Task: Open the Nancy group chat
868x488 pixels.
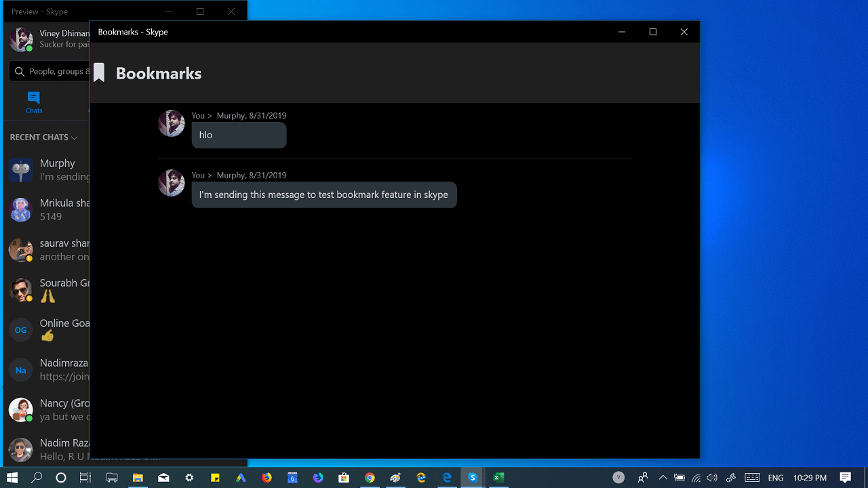Action: click(x=47, y=409)
